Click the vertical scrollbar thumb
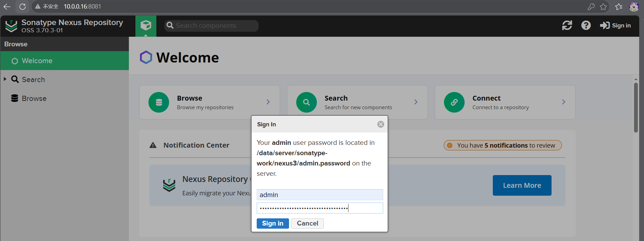This screenshot has width=644, height=241. click(636, 107)
